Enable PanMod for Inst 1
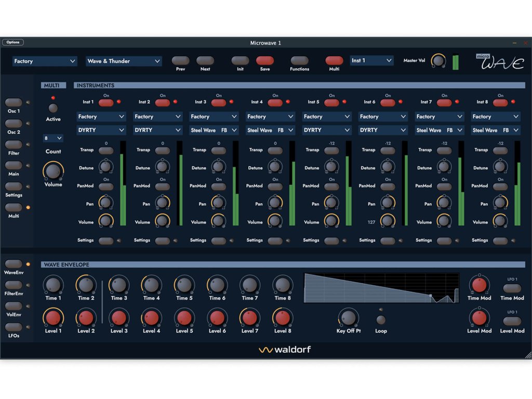Image resolution: width=532 pixels, height=399 pixels. coord(106,187)
